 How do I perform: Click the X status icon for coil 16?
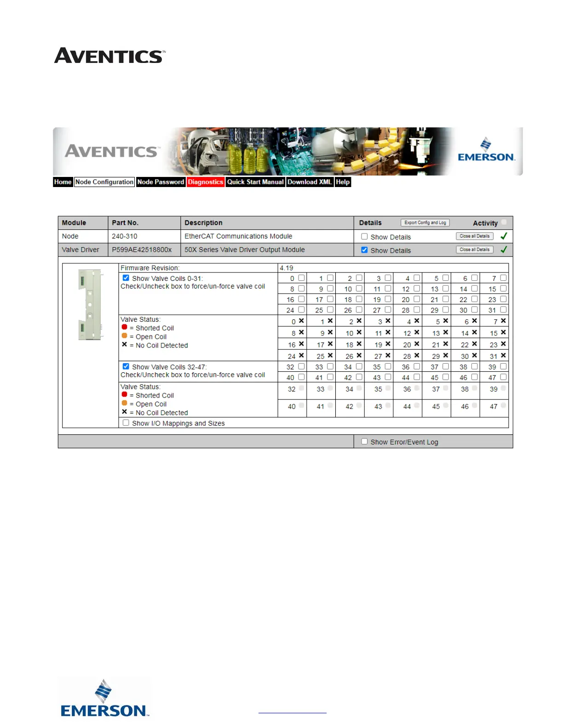301,344
